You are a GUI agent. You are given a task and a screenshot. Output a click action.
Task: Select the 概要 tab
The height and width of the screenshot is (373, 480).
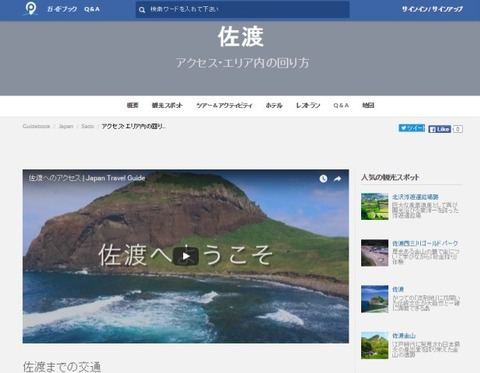tap(132, 105)
